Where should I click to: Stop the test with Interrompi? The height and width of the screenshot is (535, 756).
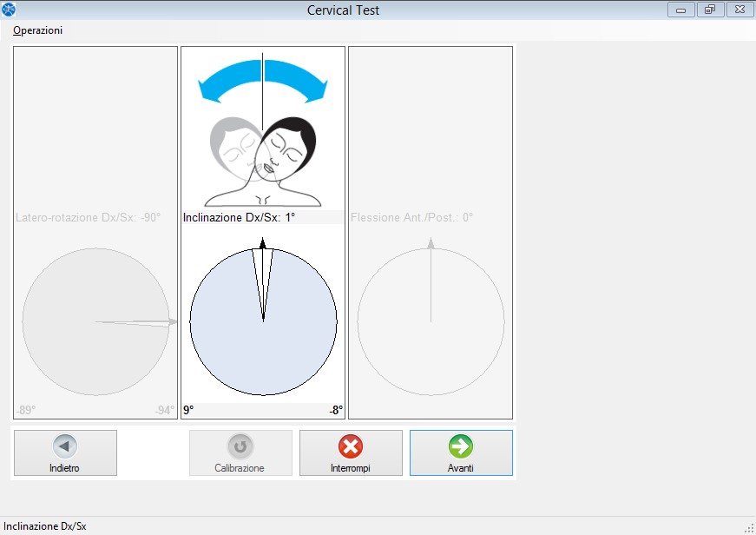click(351, 452)
